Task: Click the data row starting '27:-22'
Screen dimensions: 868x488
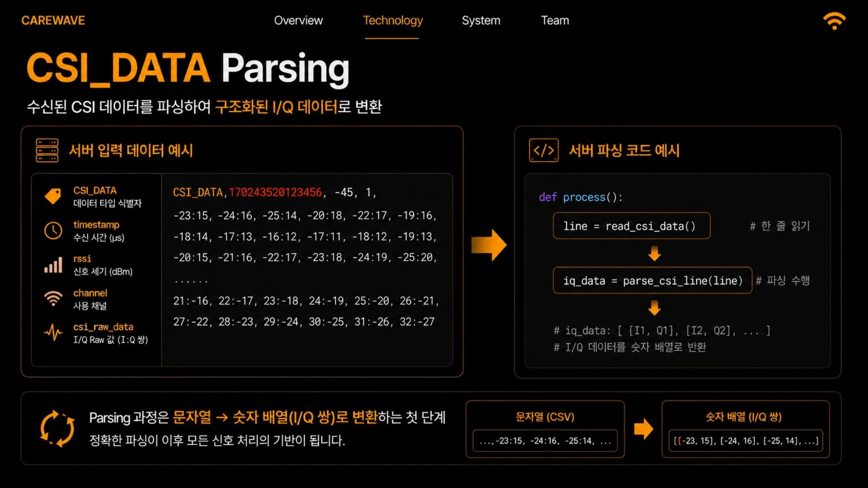Action: pos(304,322)
